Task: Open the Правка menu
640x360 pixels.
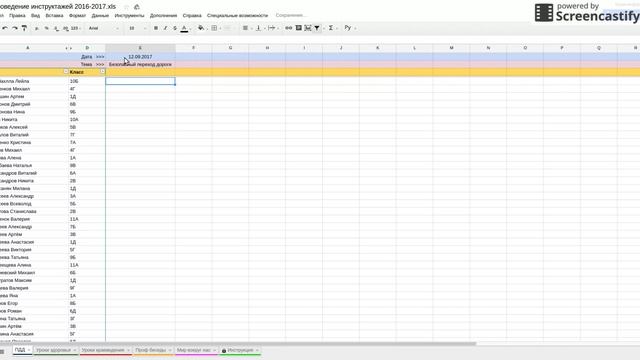Action: point(17,16)
